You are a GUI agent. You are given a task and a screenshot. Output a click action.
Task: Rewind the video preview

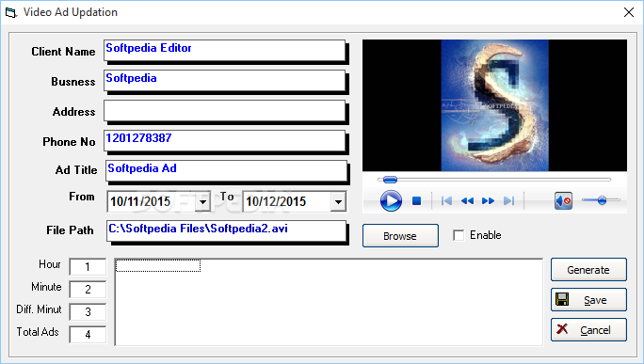(x=467, y=200)
